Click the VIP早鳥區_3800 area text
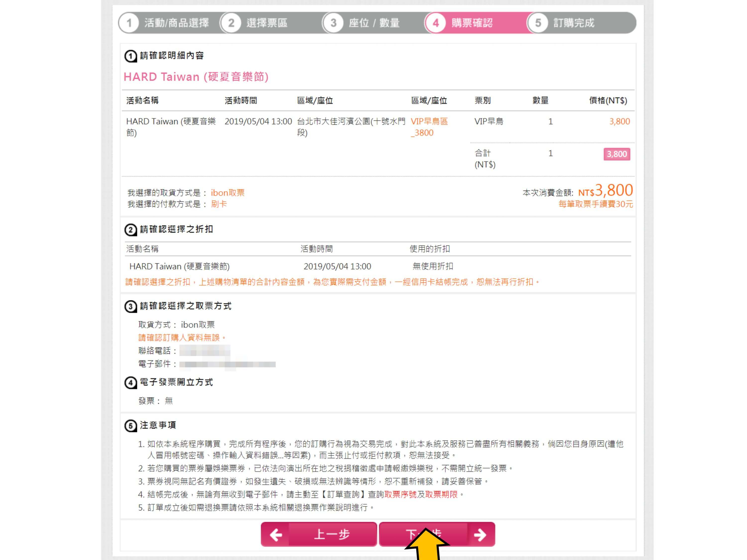 point(429,127)
